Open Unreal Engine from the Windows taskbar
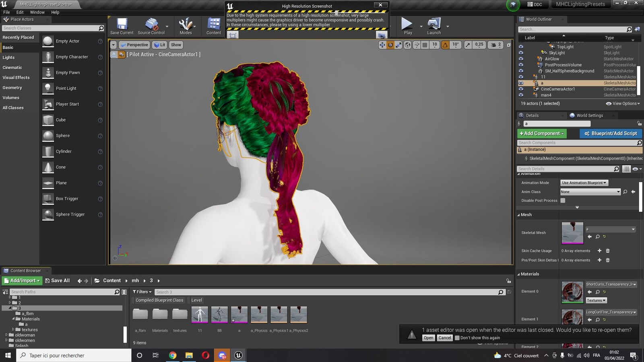644x362 pixels. tap(238, 355)
